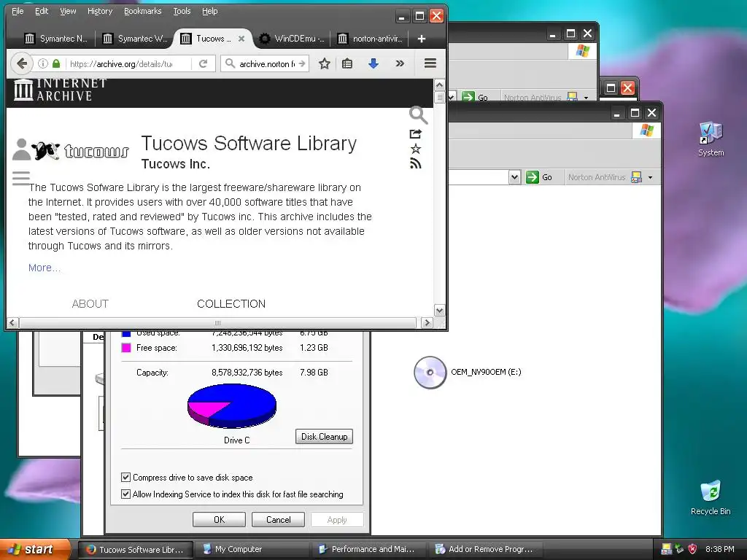Open Firefox downloads arrow
The height and width of the screenshot is (560, 747).
point(373,63)
